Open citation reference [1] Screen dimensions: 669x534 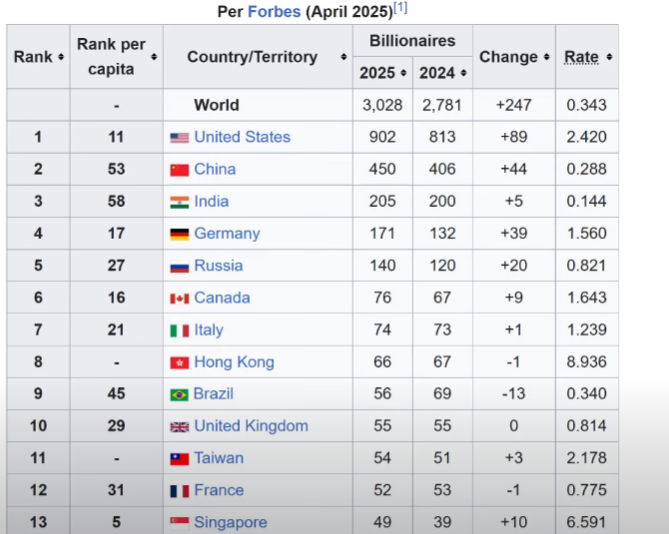pos(400,8)
